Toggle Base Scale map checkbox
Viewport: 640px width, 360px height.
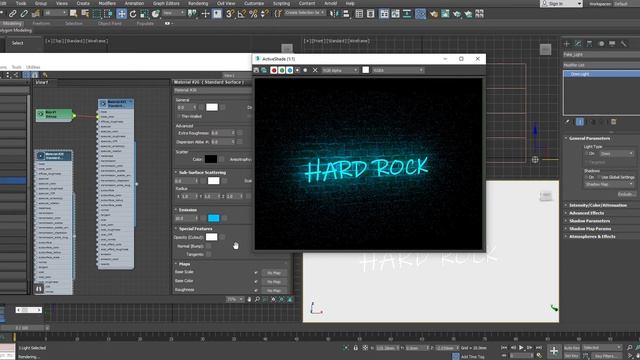(256, 273)
